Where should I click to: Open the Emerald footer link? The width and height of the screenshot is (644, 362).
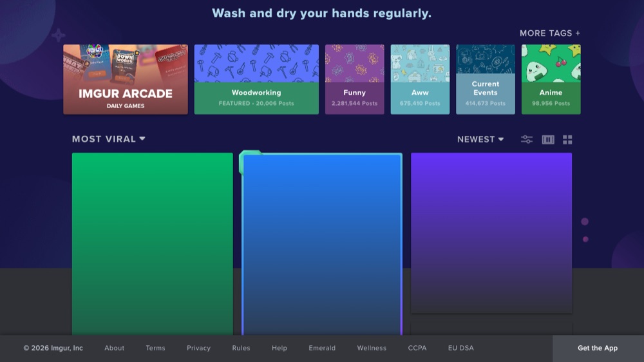coord(322,348)
